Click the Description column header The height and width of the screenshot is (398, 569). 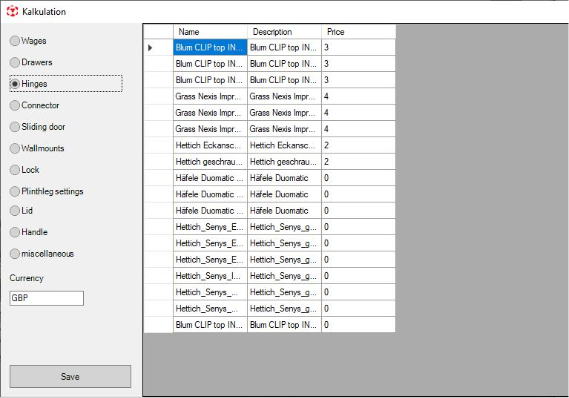pyautogui.click(x=284, y=32)
